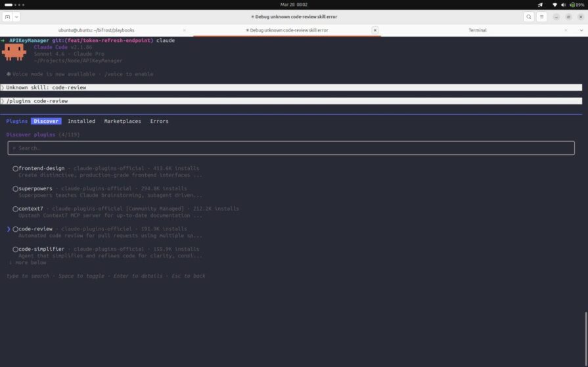588x367 pixels.
Task: Open the hamburger menu in title bar
Action: (x=541, y=16)
